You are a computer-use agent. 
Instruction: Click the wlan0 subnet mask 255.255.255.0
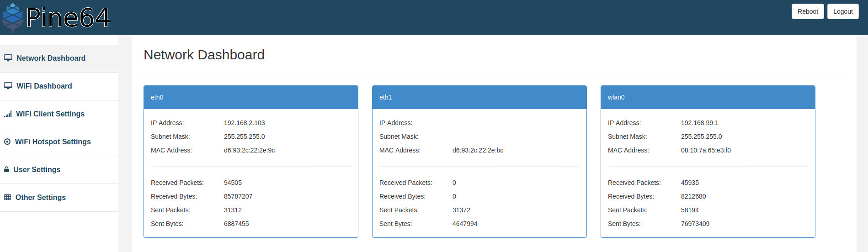(702, 136)
